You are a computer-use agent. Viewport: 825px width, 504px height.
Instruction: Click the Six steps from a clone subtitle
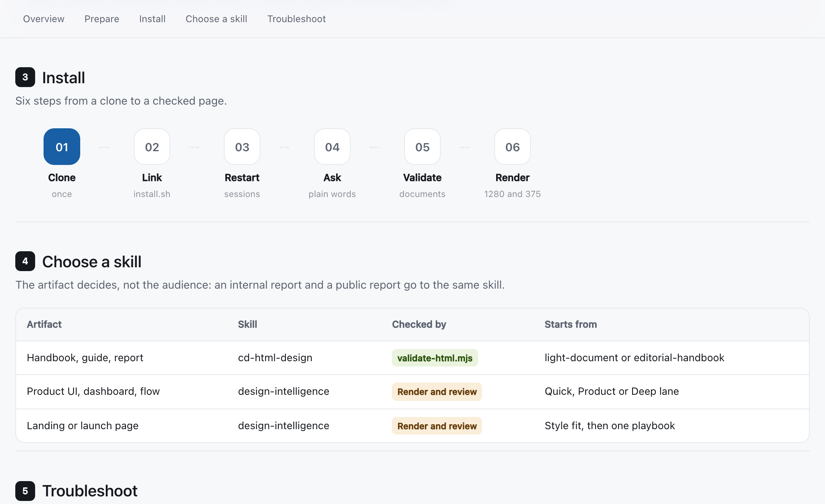[x=121, y=101]
